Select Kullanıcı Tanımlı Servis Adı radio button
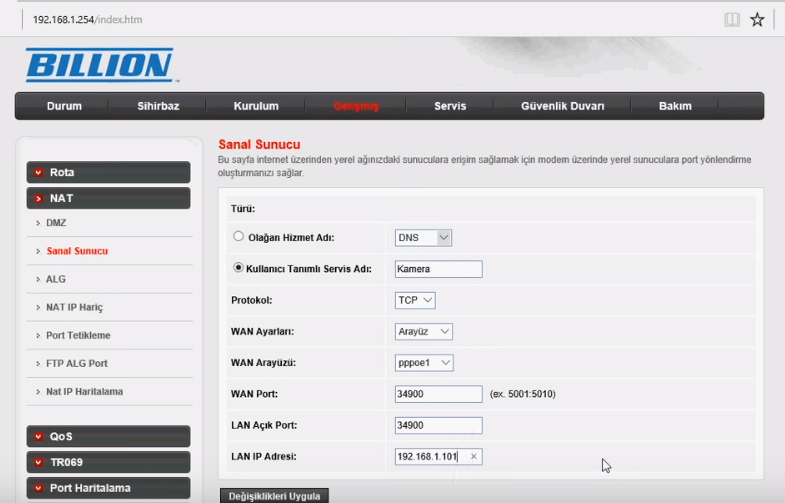The width and height of the screenshot is (785, 503). [238, 268]
